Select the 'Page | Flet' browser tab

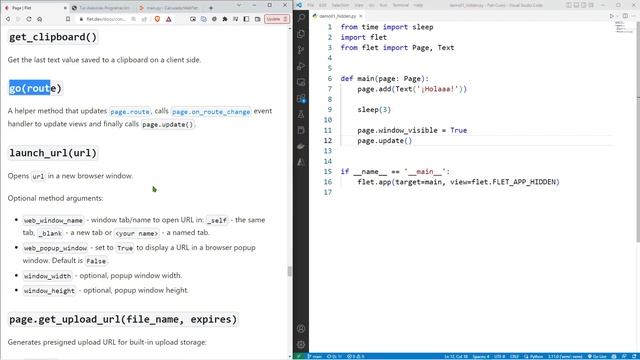(x=35, y=7)
